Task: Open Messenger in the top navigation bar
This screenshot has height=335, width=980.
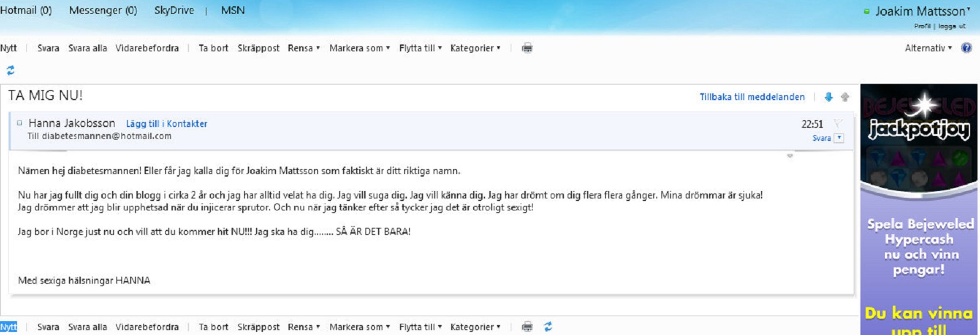Action: [x=103, y=11]
